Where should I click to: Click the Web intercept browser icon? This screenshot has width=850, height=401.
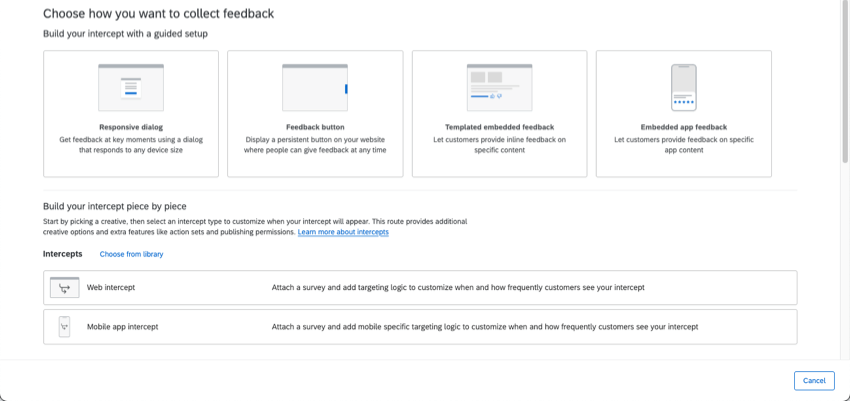point(65,287)
